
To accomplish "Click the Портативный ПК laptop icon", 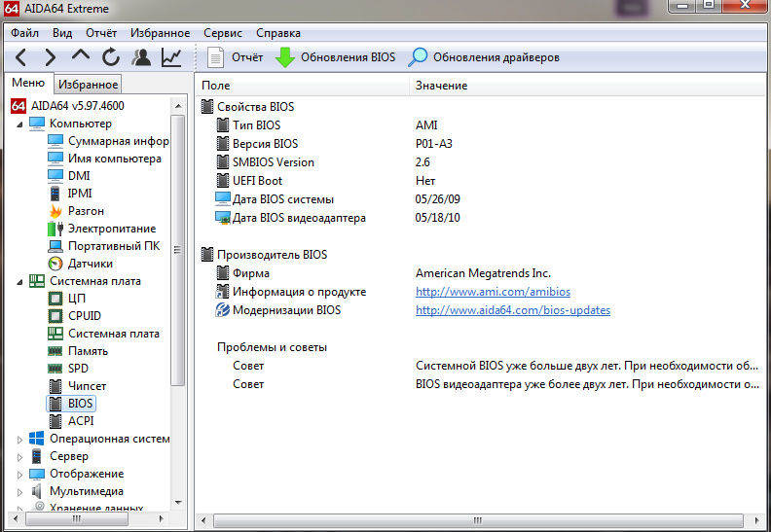I will (55, 246).
